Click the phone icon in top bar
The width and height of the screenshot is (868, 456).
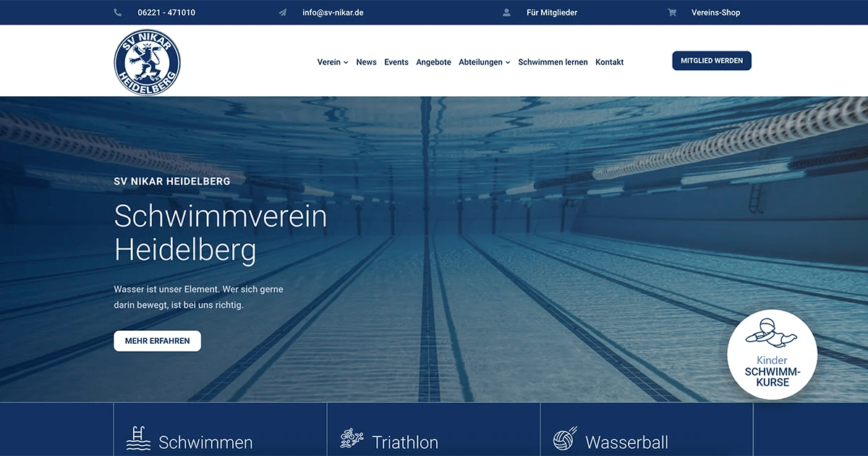tap(118, 12)
